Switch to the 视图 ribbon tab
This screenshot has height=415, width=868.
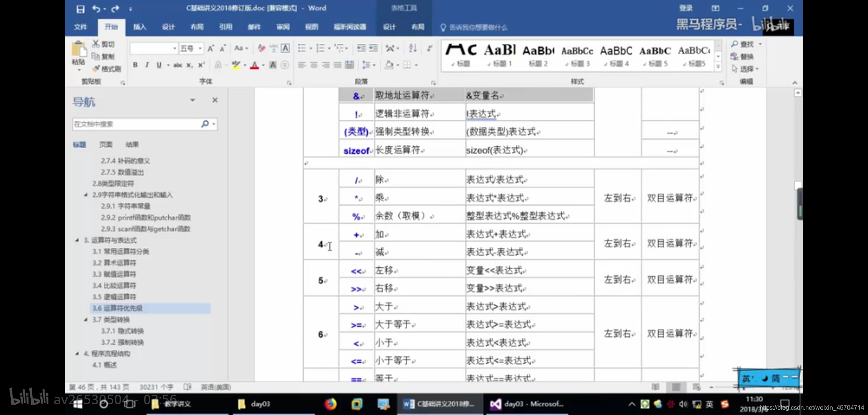pos(312,27)
